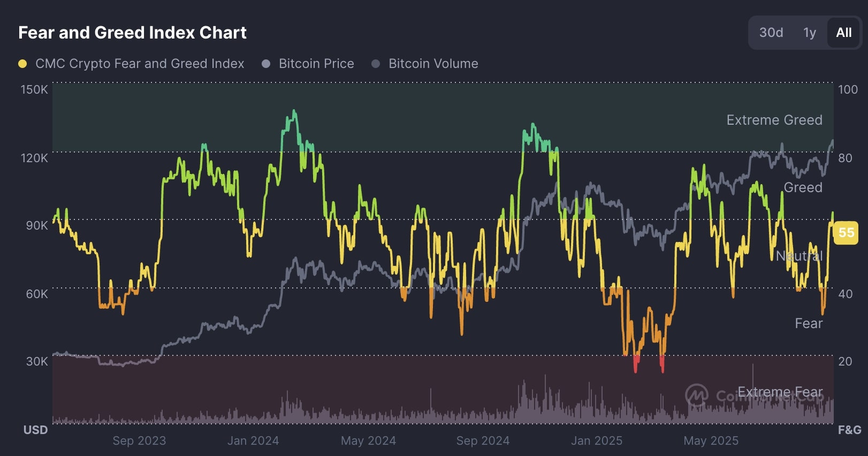Toggle the Bitcoin Volume series label
The image size is (868, 456).
[433, 64]
